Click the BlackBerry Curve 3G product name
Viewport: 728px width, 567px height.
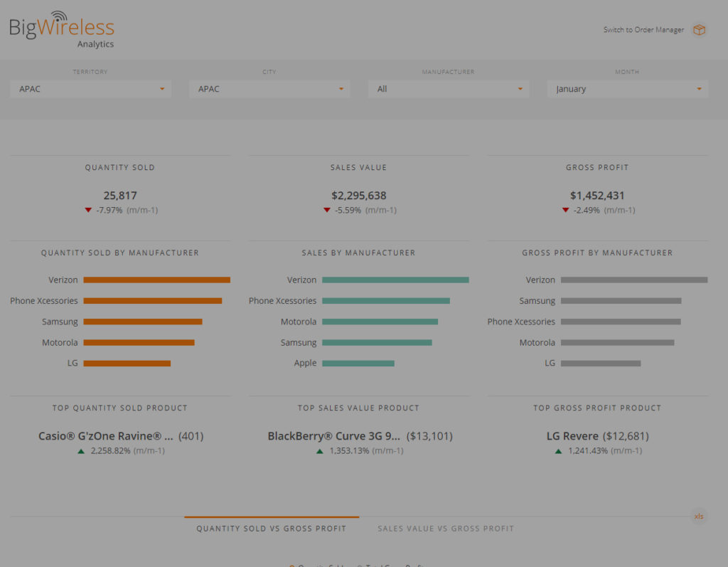(x=334, y=436)
